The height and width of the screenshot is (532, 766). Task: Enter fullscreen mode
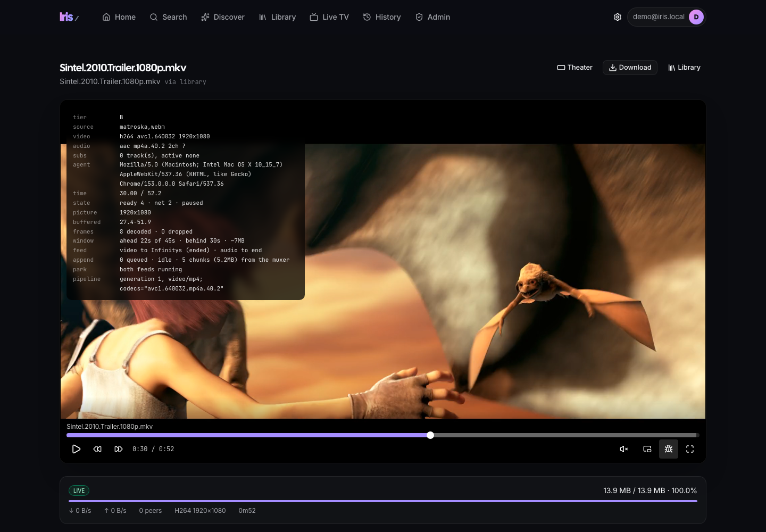690,449
